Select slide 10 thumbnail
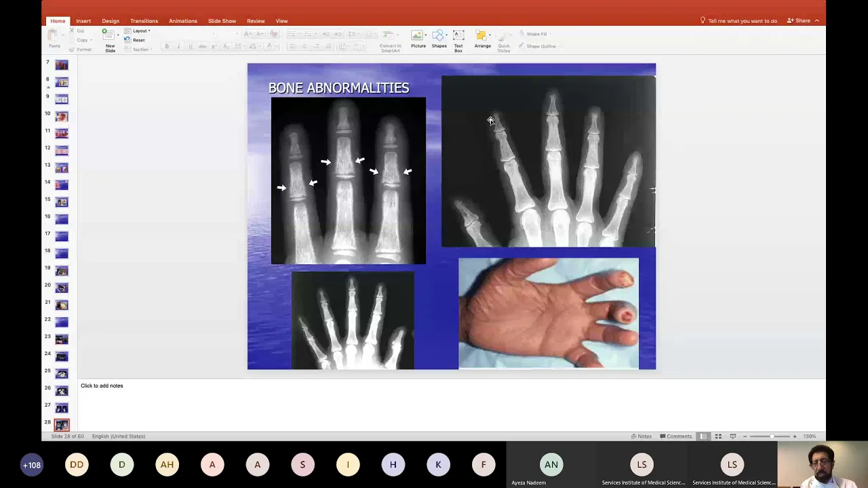 point(62,117)
